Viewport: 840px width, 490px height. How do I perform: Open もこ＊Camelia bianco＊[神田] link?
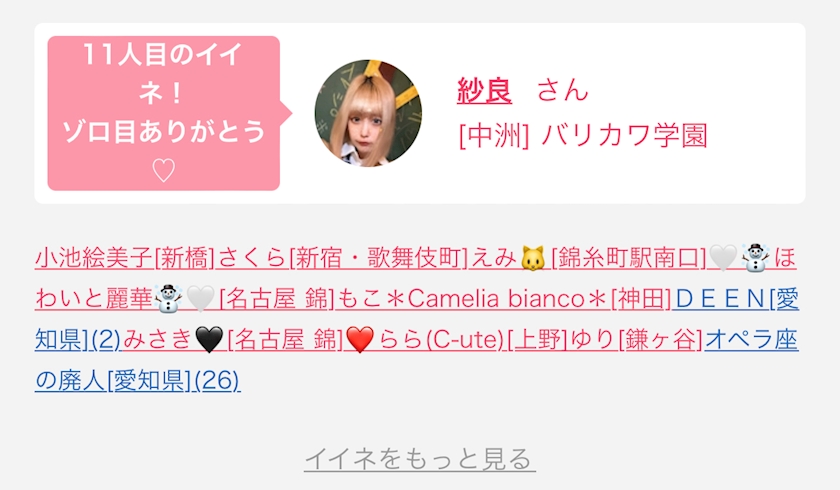pos(504,299)
